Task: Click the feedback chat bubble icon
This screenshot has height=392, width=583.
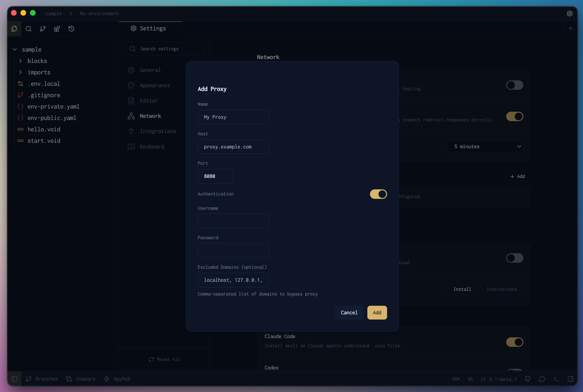Action: [x=542, y=379]
